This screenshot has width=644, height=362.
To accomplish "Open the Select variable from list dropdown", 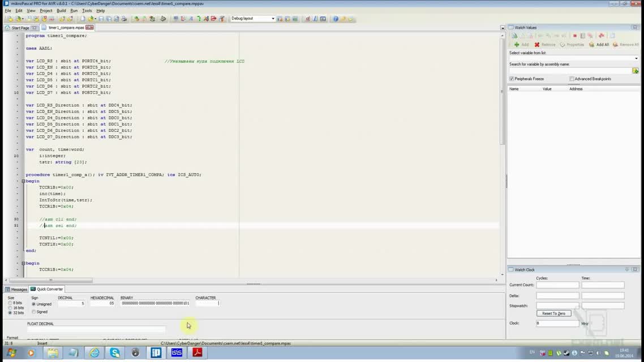I will (x=636, y=58).
